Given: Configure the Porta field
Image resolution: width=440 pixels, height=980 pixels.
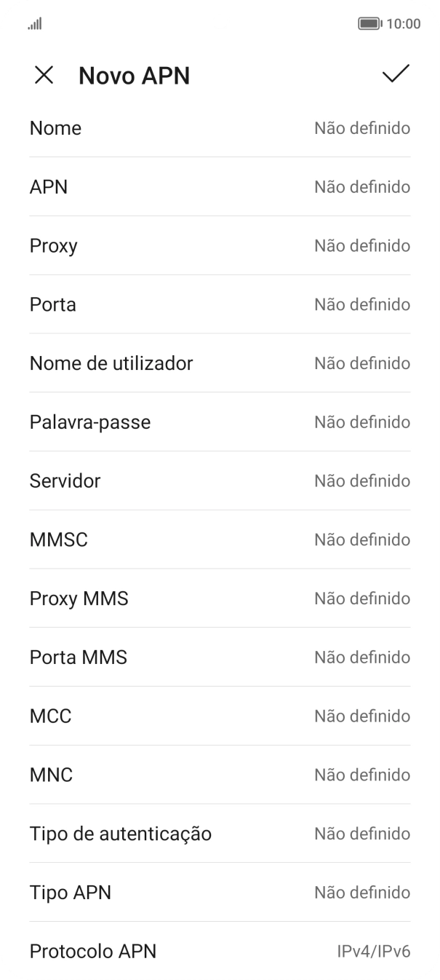Looking at the screenshot, I should tap(220, 304).
